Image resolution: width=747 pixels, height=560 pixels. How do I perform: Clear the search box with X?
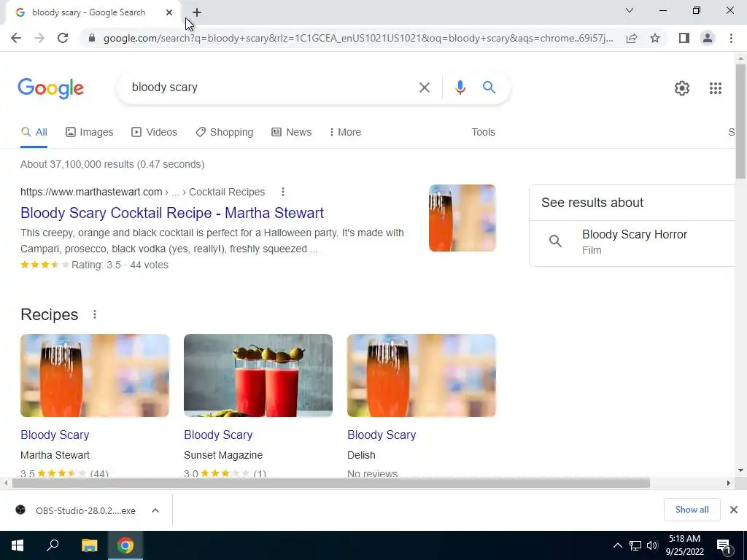pos(424,87)
